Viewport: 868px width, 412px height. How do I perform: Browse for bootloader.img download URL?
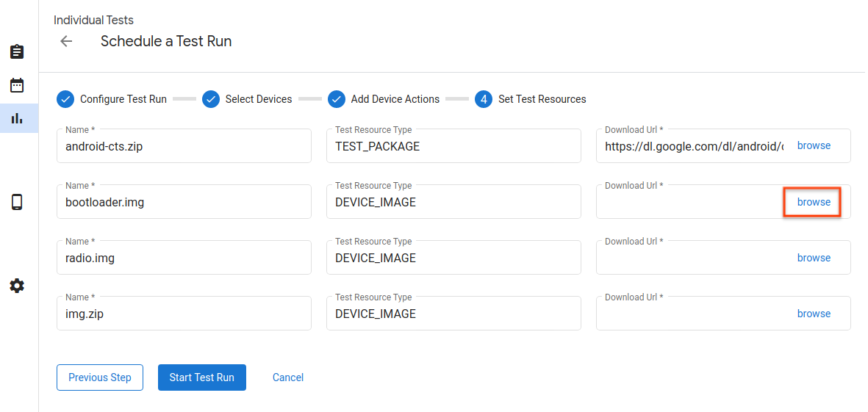814,202
